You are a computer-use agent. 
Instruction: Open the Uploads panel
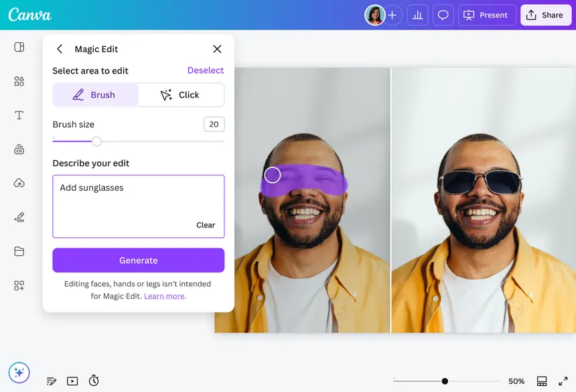point(19,183)
